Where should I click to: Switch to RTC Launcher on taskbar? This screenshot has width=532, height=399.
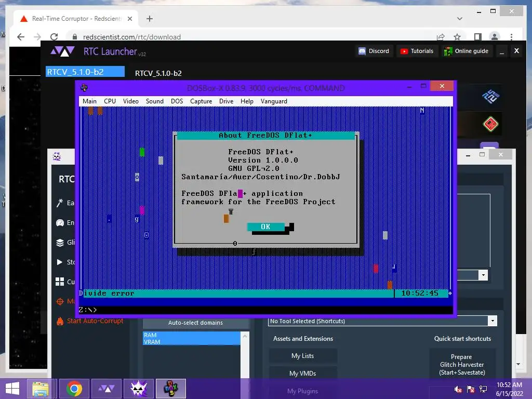click(x=107, y=389)
